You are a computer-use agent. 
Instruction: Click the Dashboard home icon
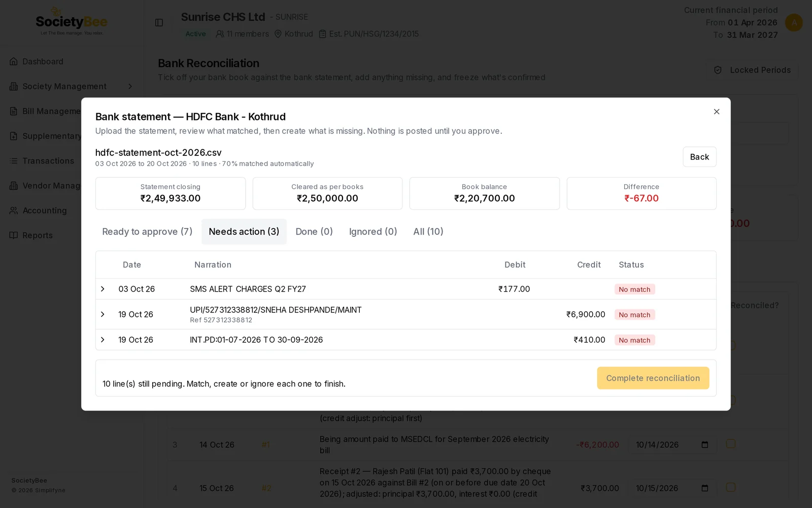[x=14, y=61]
